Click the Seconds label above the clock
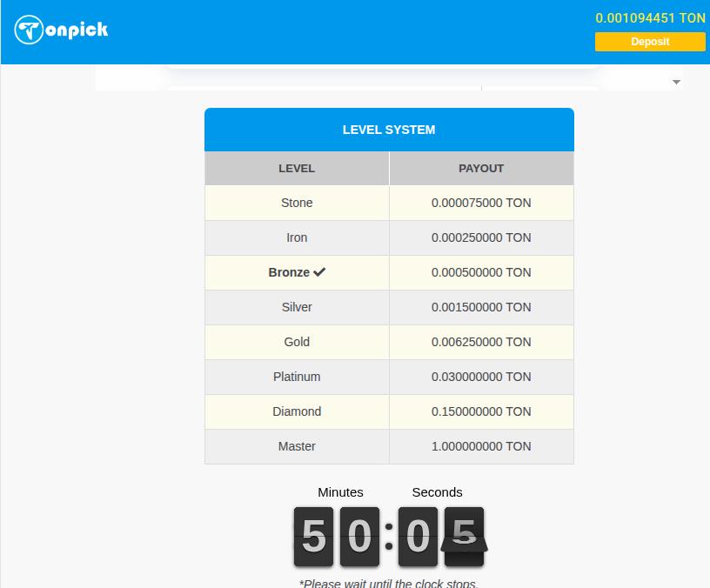The height and width of the screenshot is (588, 710). (437, 492)
